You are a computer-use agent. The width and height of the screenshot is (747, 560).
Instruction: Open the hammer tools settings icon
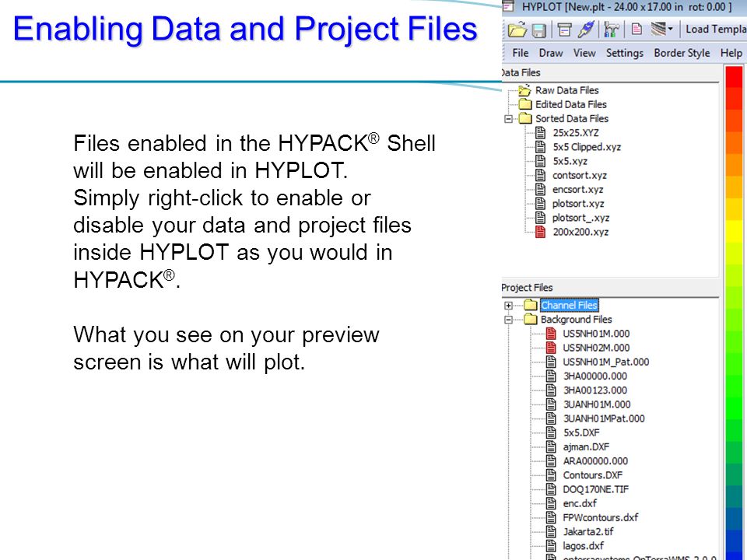(612, 30)
